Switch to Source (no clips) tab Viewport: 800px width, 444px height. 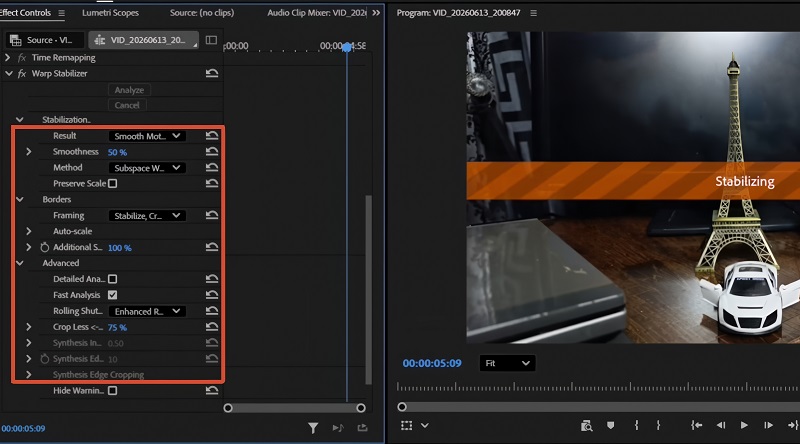coord(202,13)
